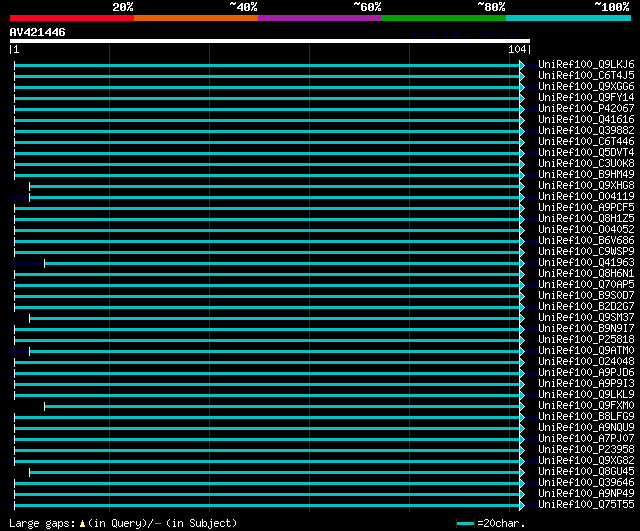Screen dimensions: 640x531
Task: Select the UniRef100_A9NP49 label
Action: [x=586, y=494]
